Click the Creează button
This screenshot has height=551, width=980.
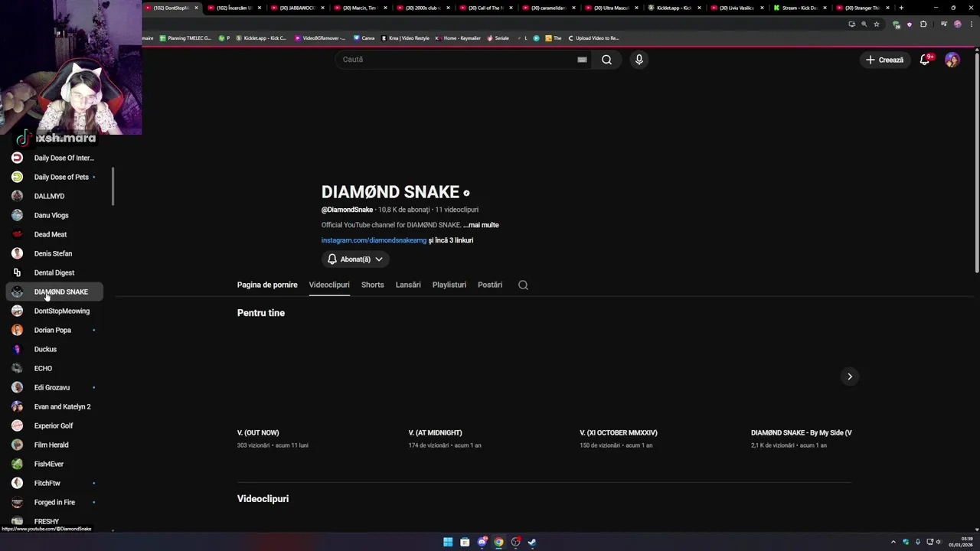885,60
